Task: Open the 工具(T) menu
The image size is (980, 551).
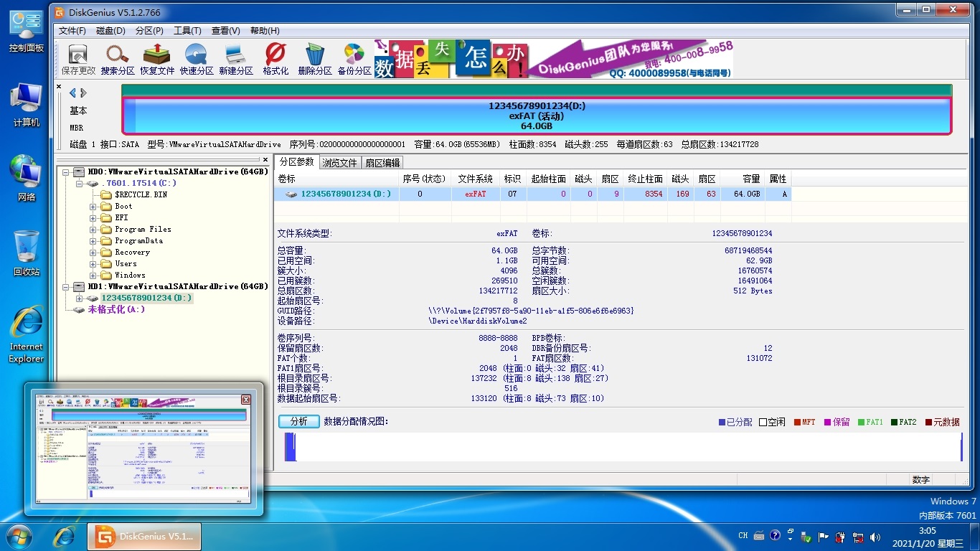Action: click(x=187, y=31)
